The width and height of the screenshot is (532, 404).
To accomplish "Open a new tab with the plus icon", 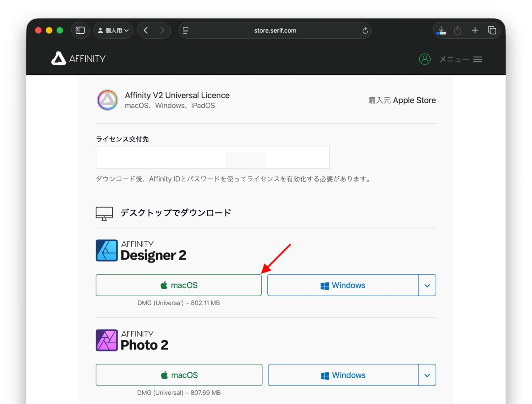I will point(475,30).
